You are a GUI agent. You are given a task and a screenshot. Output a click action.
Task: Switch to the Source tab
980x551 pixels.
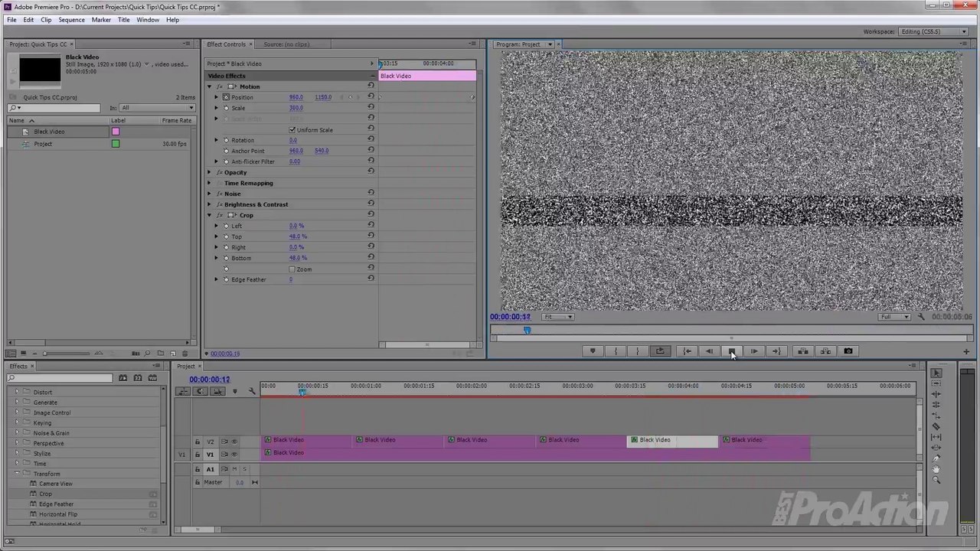[x=286, y=44]
